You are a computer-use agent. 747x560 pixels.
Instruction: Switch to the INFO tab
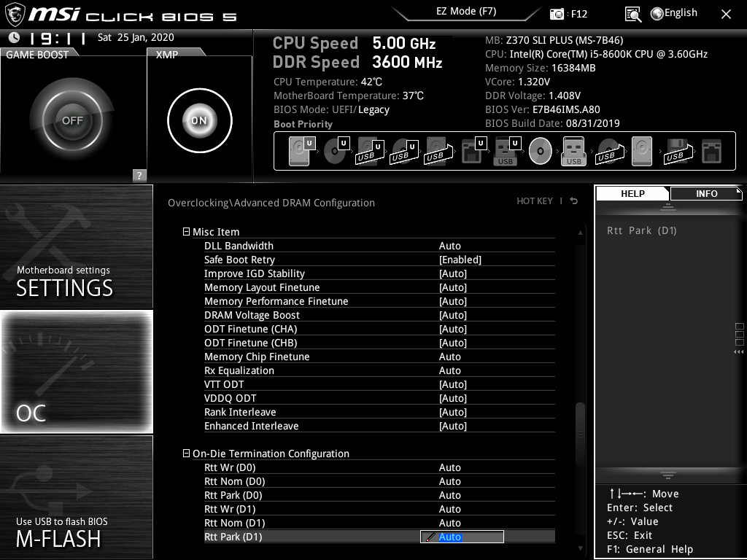click(x=706, y=194)
